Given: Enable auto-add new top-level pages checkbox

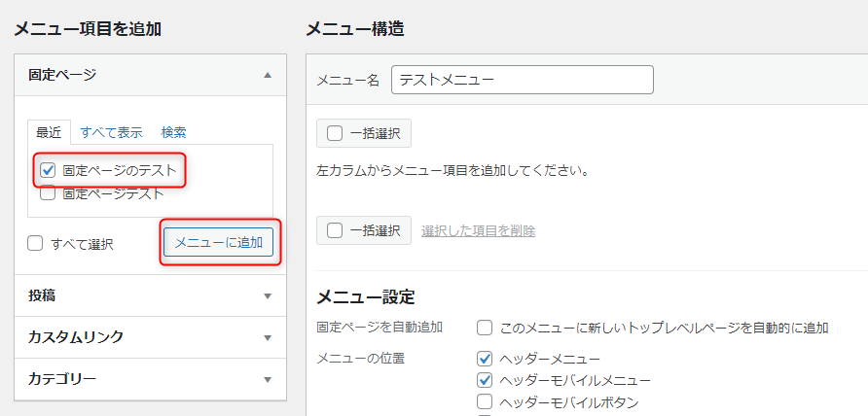Looking at the screenshot, I should click(485, 329).
